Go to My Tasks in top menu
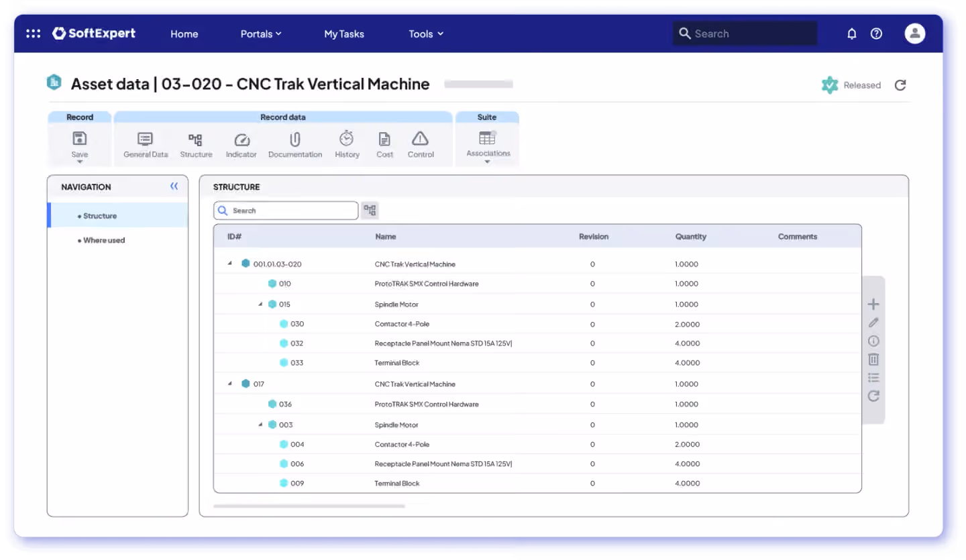The height and width of the screenshot is (560, 966). click(x=344, y=34)
